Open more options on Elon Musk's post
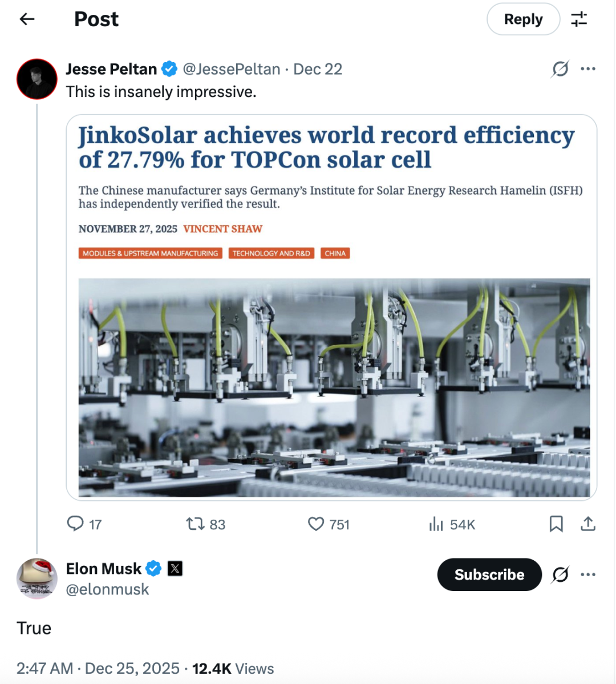The height and width of the screenshot is (684, 616). tap(588, 574)
